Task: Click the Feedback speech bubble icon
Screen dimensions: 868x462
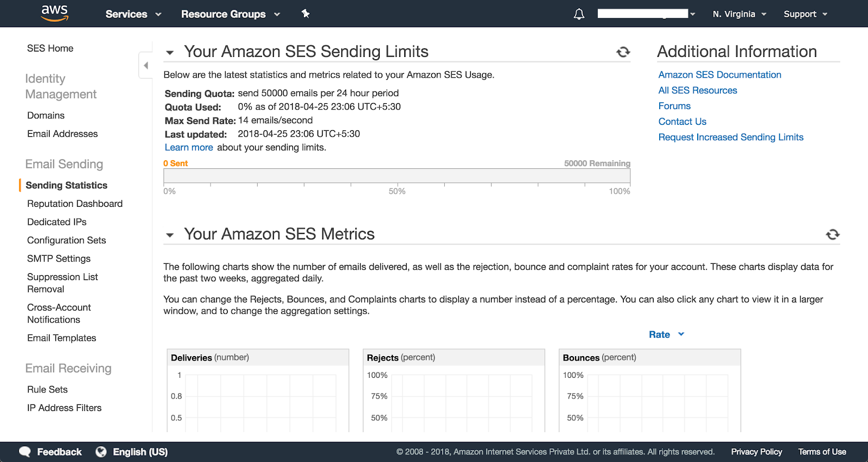Action: pos(25,452)
